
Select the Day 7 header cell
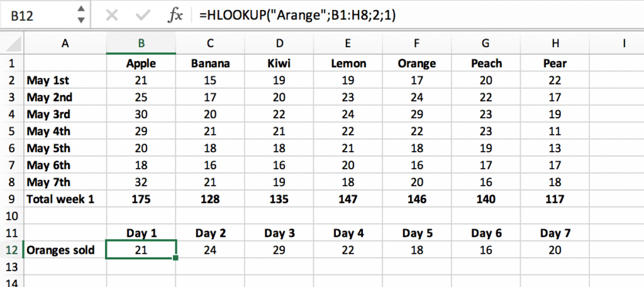[x=555, y=233]
